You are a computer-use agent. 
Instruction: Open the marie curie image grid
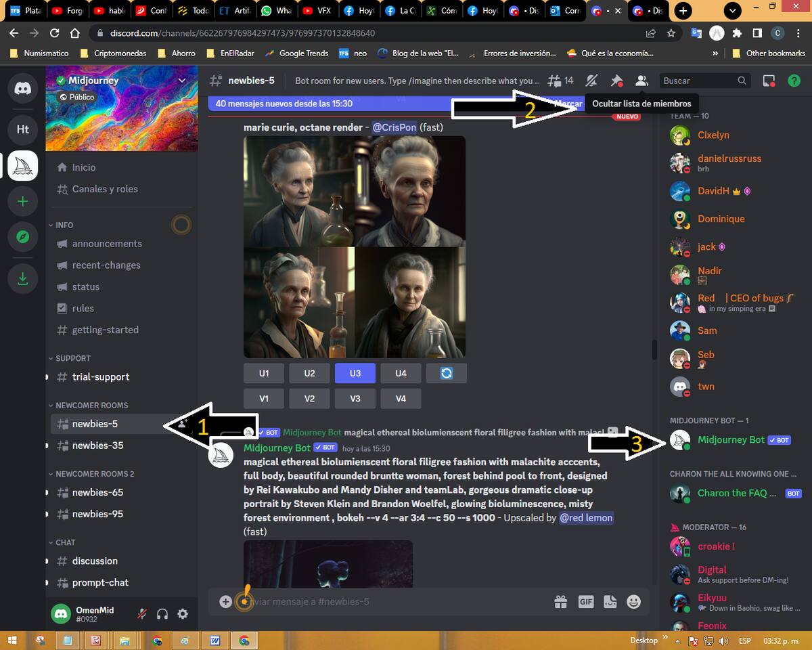355,247
